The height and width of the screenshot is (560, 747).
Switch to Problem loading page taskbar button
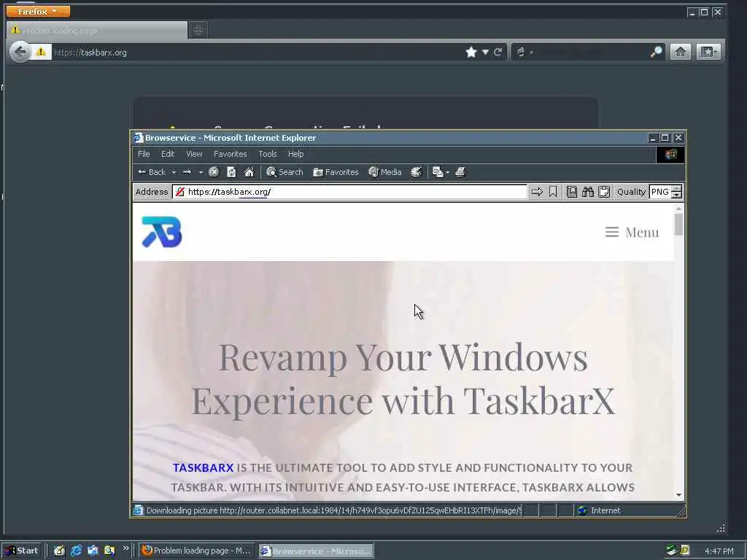coord(196,551)
